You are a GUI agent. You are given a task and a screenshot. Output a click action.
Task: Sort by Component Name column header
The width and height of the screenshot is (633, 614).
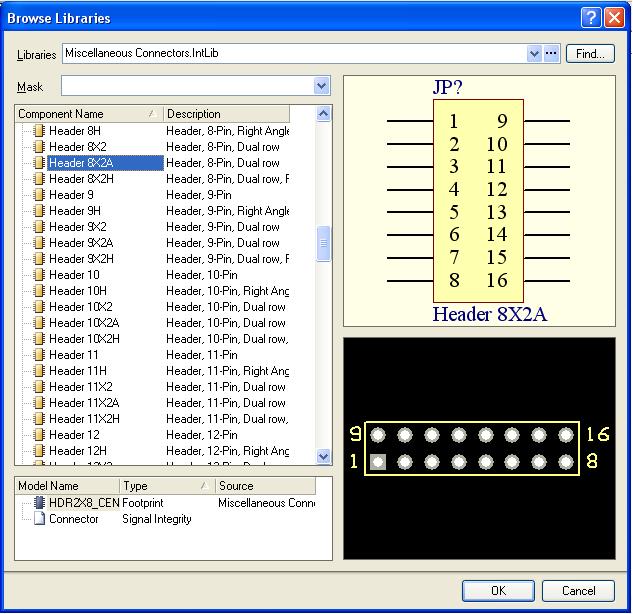89,114
